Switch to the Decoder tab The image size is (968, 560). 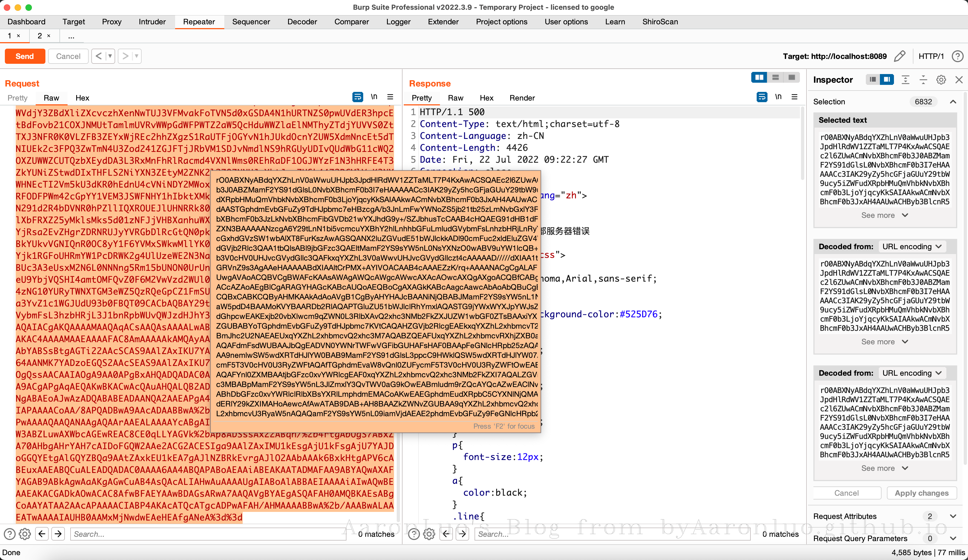click(x=302, y=22)
